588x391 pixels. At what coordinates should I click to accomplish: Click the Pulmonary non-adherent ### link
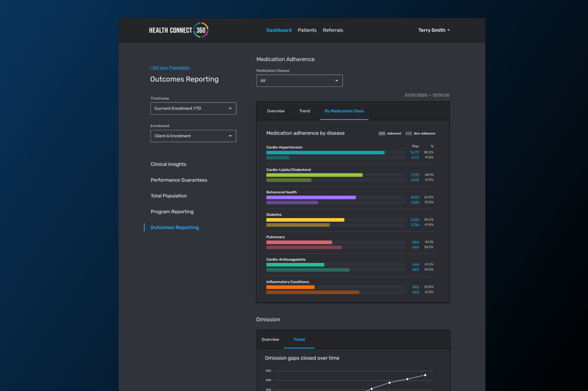click(x=416, y=247)
